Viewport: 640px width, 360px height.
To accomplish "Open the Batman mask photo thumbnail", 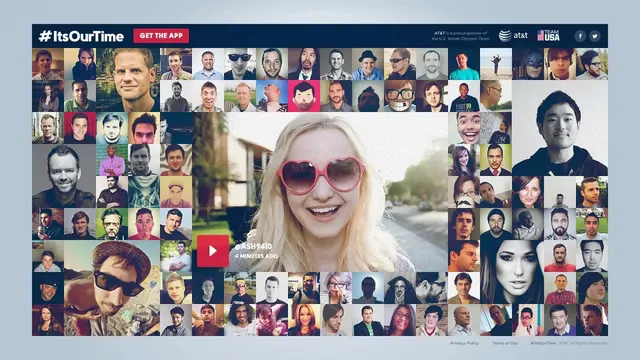I will click(528, 64).
